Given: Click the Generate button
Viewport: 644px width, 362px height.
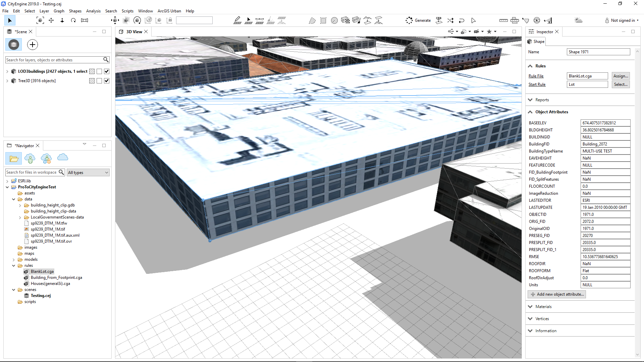Looking at the screenshot, I should [418, 20].
